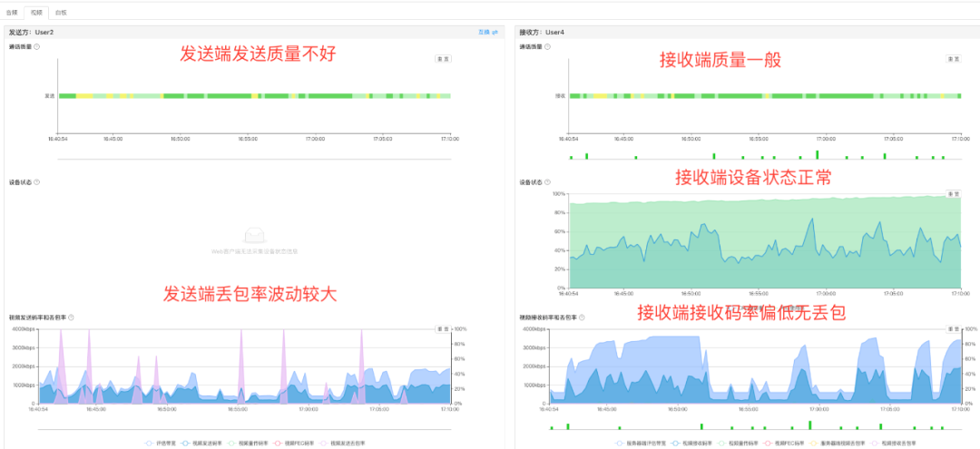The height and width of the screenshot is (449, 980).
Task: Toggle 视频接收码率 legend series
Action: point(691,443)
